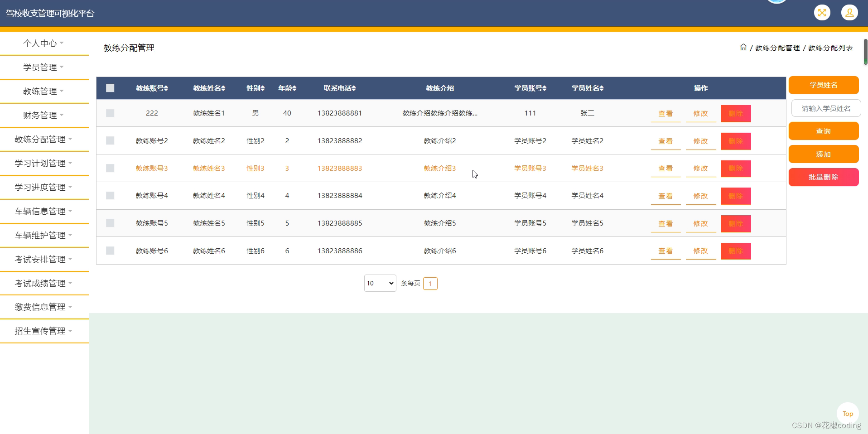Expand 财务管理 sidebar menu

coord(44,116)
